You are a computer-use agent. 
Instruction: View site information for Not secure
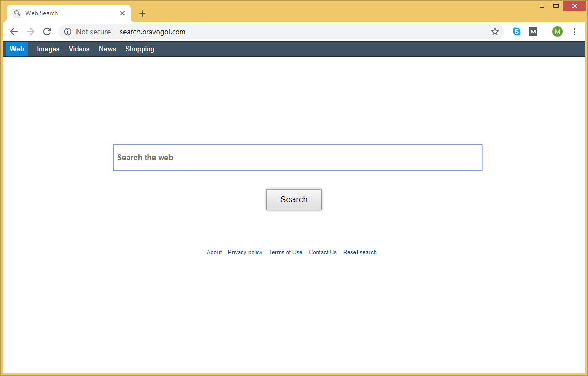tap(68, 32)
